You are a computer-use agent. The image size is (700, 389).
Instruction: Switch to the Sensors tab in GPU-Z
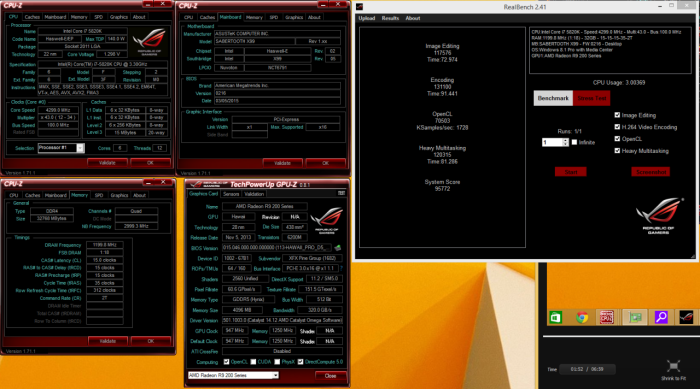tap(231, 194)
